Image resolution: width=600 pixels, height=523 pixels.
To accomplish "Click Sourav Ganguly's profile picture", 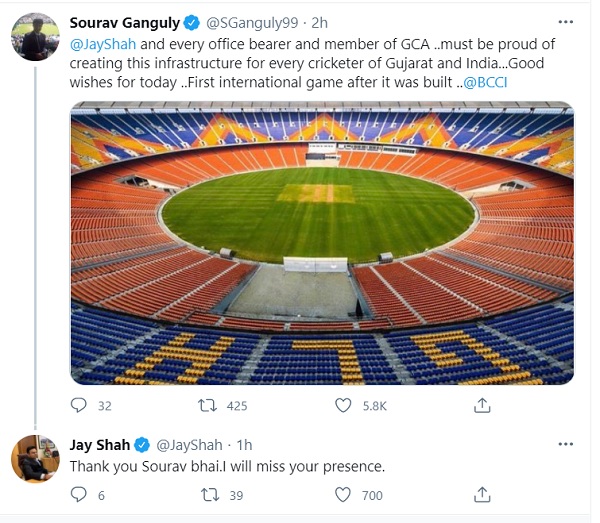I will tap(33, 38).
